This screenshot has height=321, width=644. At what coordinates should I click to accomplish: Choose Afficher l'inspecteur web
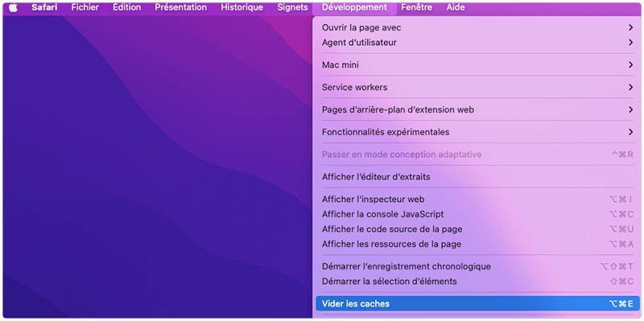pyautogui.click(x=477, y=200)
